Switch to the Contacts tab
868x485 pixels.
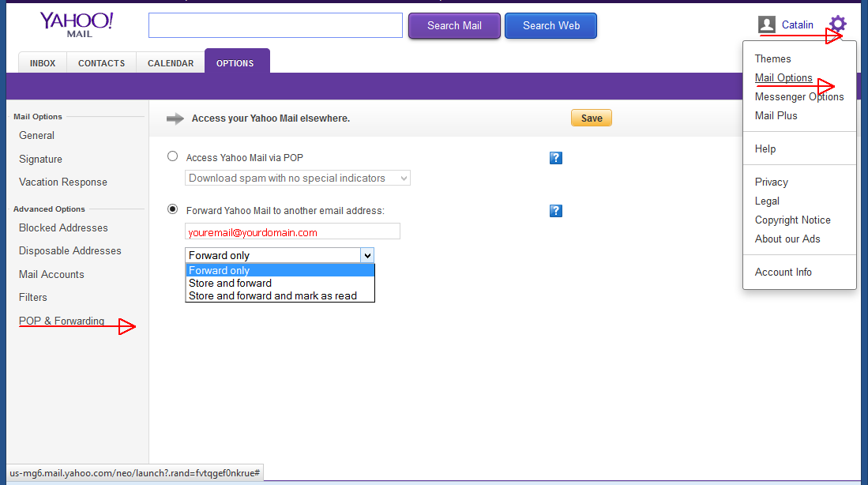point(101,63)
